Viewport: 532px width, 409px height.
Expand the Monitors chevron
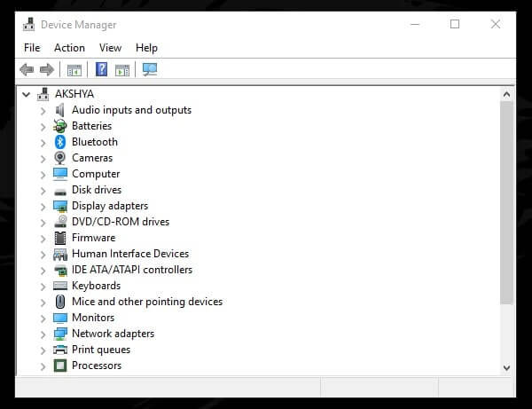[43, 319]
